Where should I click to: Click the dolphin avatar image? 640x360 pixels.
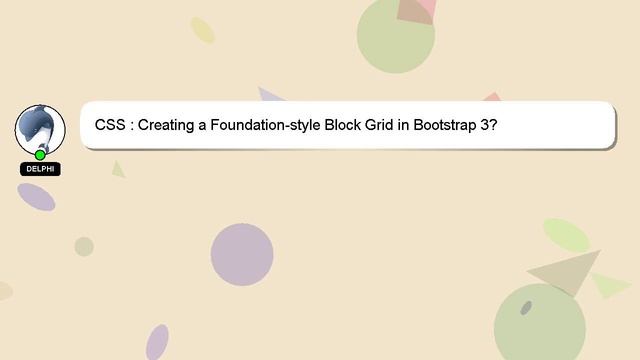point(40,130)
